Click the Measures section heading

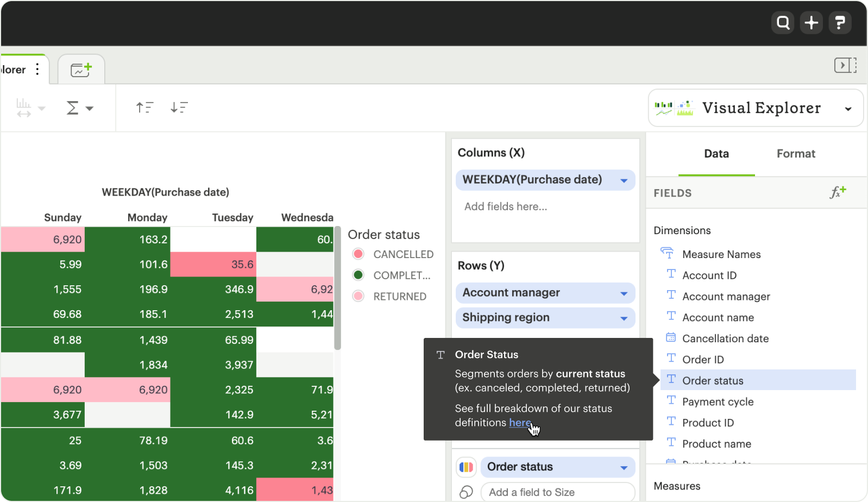[677, 486]
